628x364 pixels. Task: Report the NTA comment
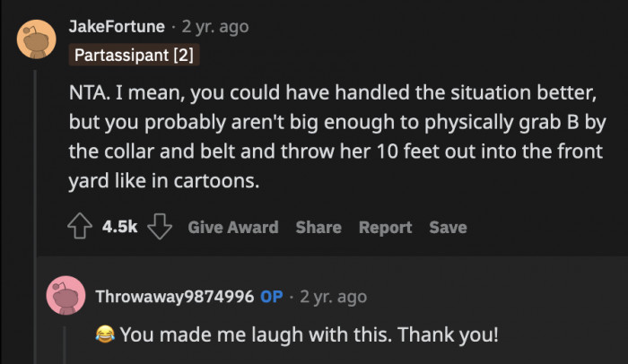385,227
